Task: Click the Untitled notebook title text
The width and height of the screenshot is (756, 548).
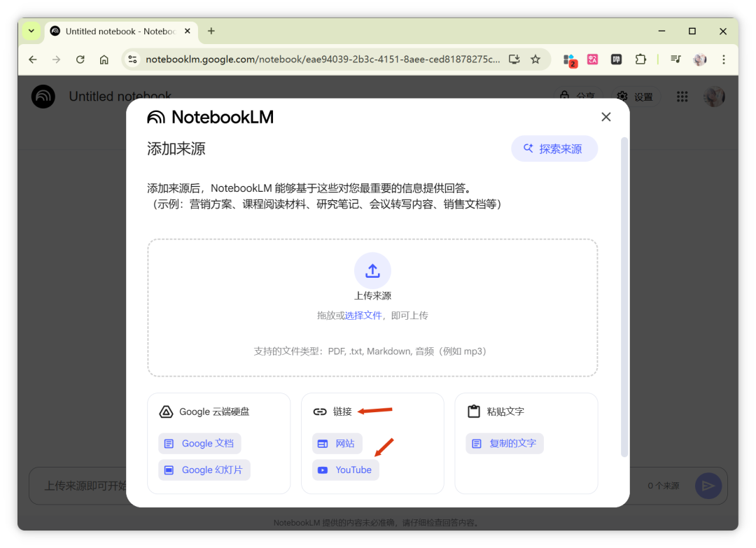Action: tap(120, 97)
